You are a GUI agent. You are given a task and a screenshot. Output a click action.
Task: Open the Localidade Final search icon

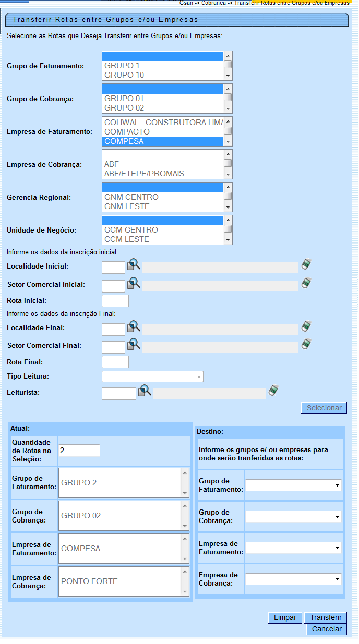tap(134, 327)
